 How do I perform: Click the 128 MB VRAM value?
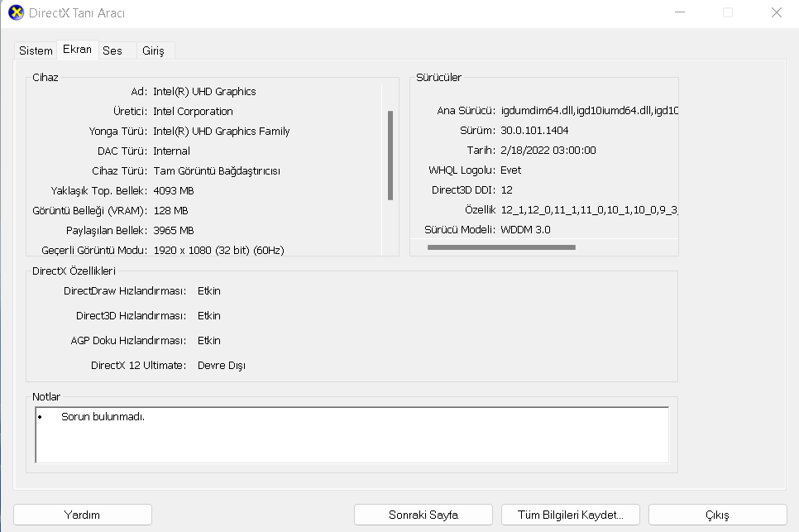point(170,211)
